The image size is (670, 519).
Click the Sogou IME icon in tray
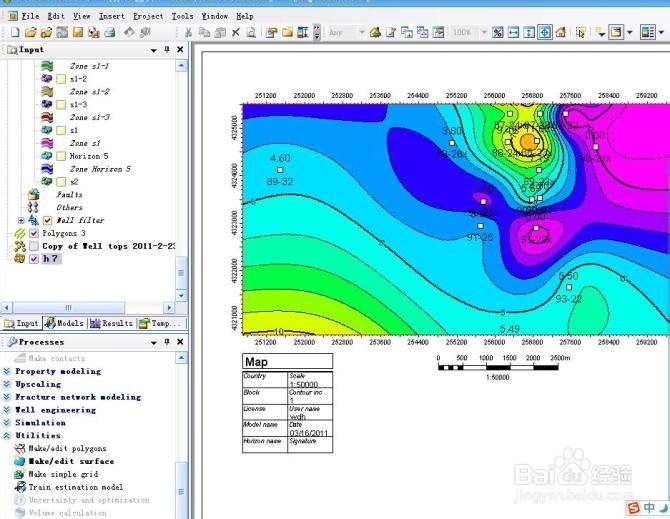tap(633, 508)
